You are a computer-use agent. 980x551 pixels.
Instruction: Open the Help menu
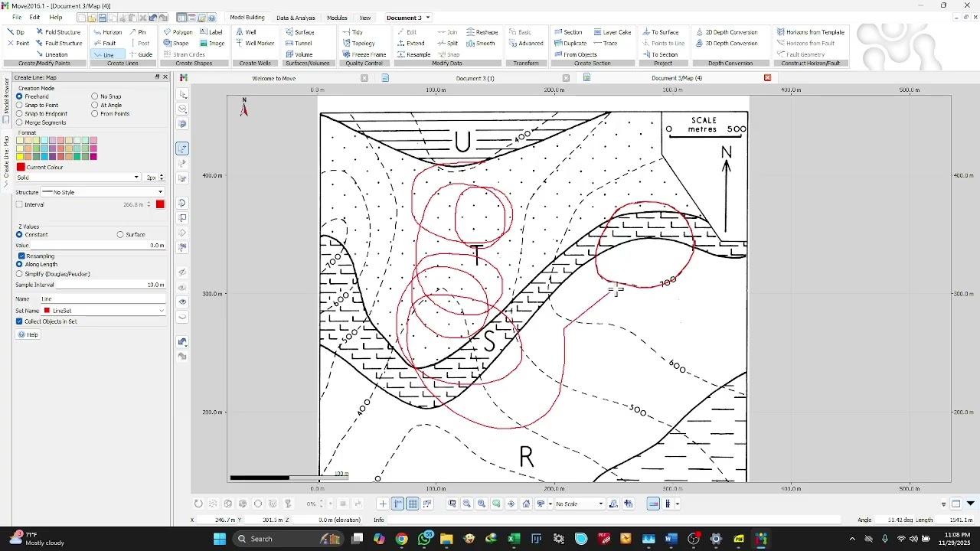point(56,18)
